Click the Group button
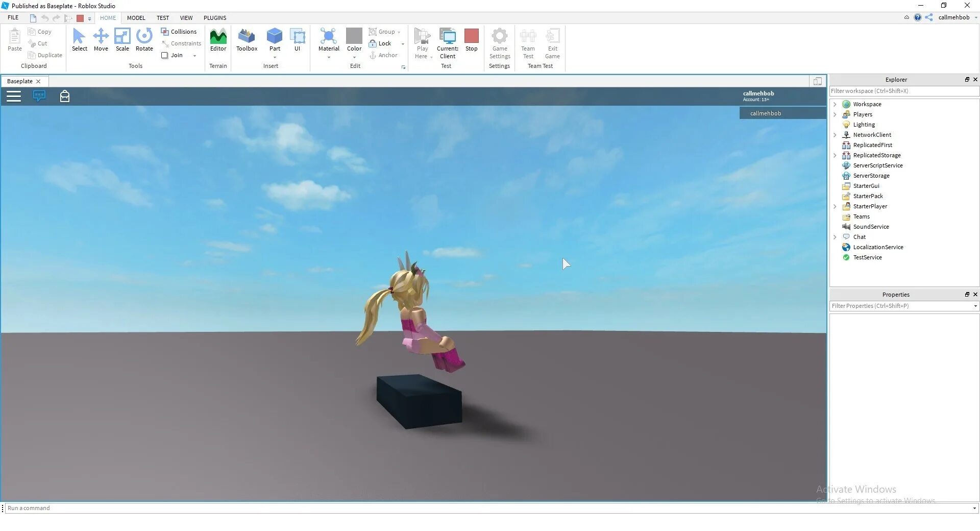Viewport: 980px width, 531px height. coord(382,32)
